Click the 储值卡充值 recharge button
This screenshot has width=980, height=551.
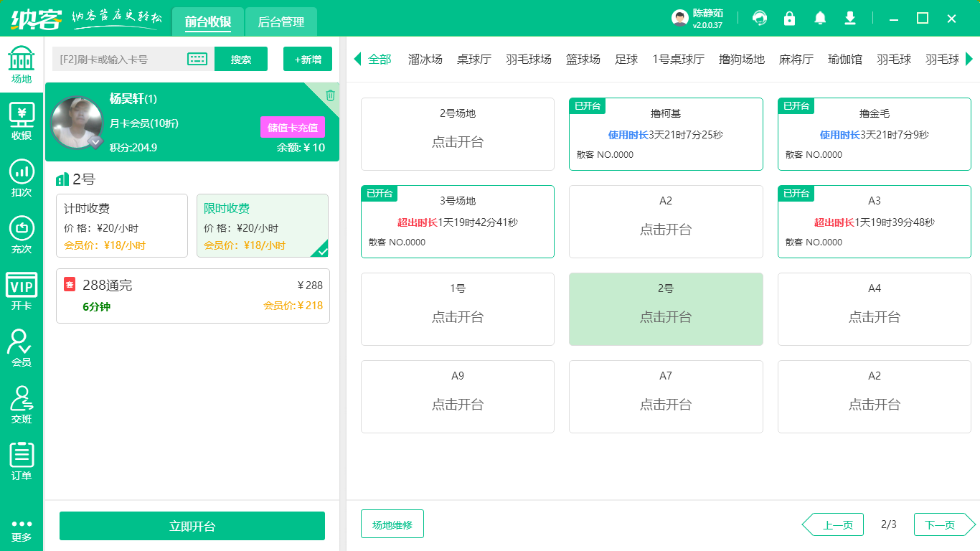click(293, 127)
